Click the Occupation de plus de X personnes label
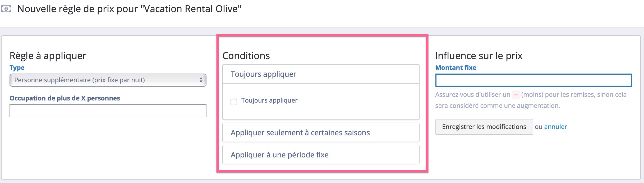Screen dimensions: 644x183 (65, 98)
